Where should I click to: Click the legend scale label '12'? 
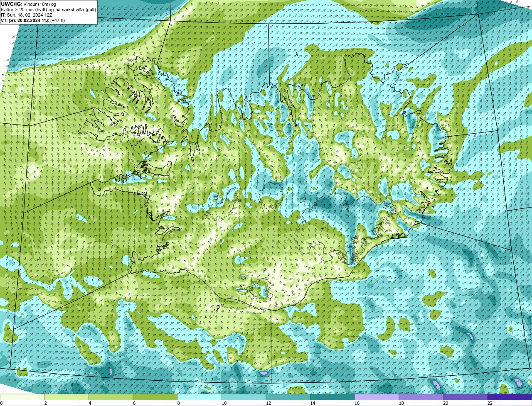click(x=268, y=403)
